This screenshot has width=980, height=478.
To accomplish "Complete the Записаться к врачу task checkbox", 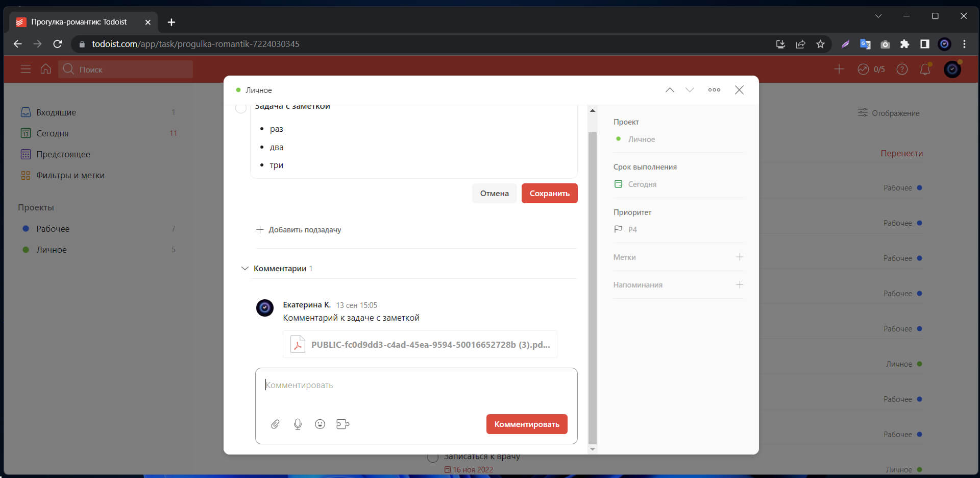I will [x=433, y=457].
